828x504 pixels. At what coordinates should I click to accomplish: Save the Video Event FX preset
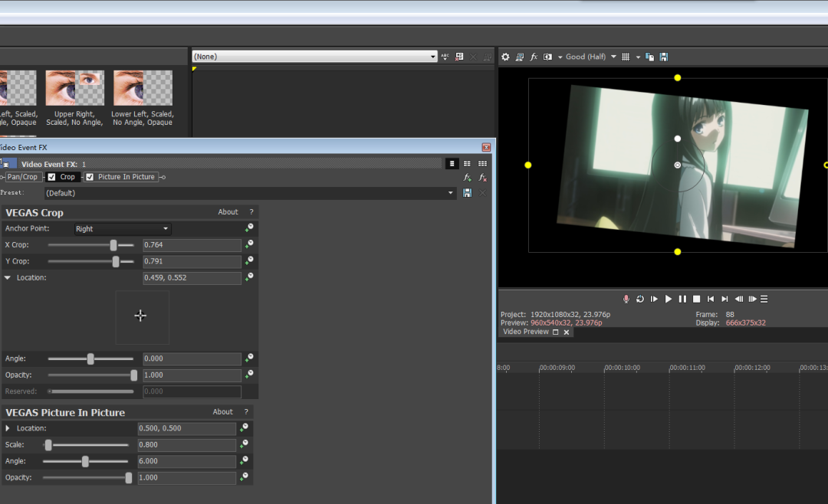[x=468, y=193]
